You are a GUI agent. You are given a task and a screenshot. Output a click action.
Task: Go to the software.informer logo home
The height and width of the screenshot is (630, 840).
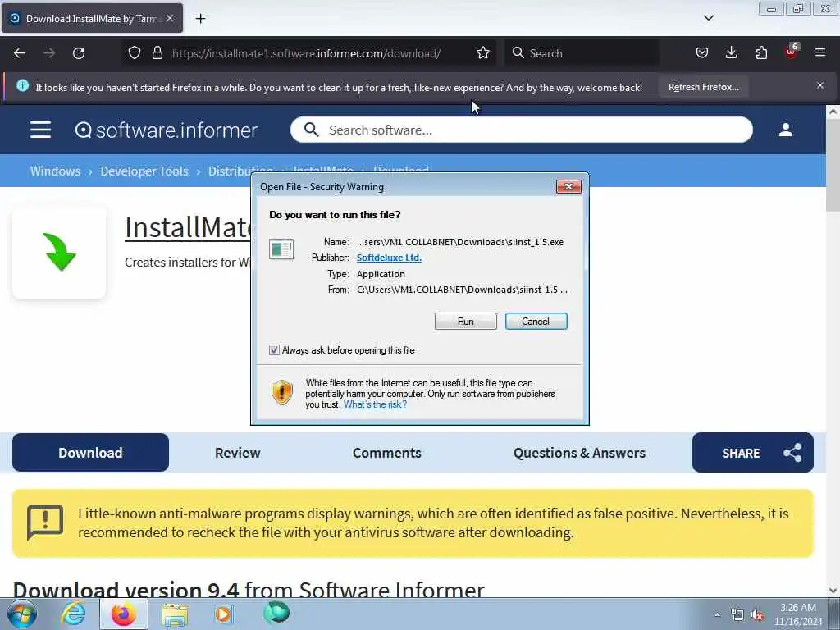click(x=166, y=130)
